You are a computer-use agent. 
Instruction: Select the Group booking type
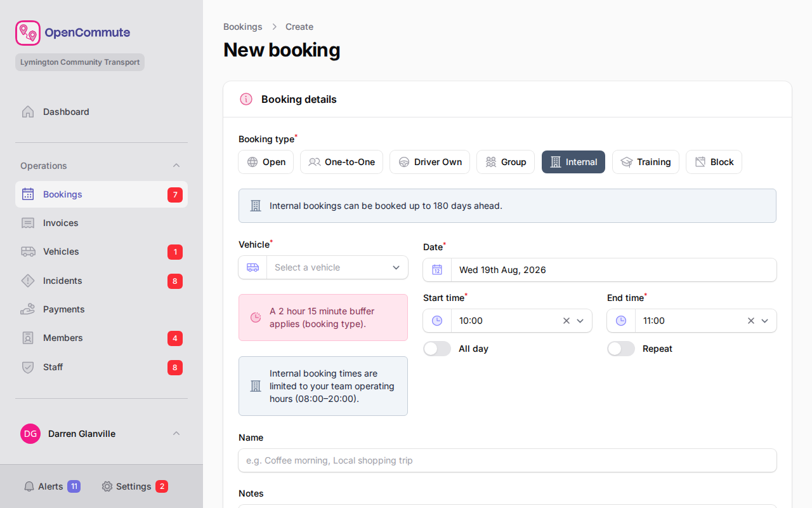tap(506, 162)
